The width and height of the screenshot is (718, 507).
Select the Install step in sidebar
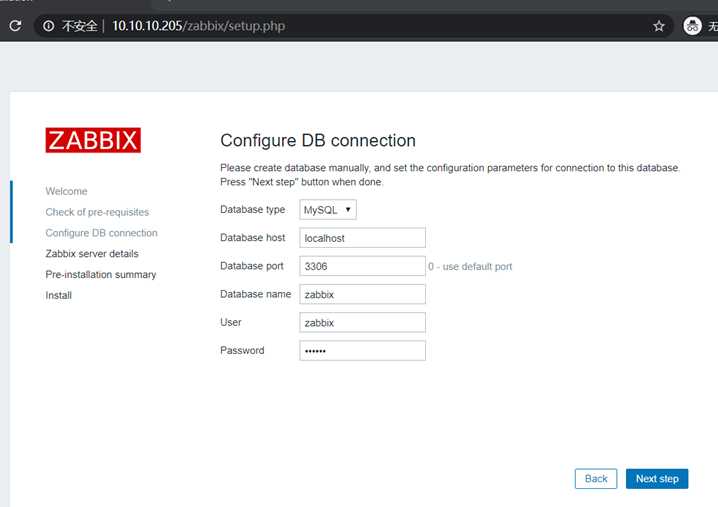pyautogui.click(x=59, y=295)
